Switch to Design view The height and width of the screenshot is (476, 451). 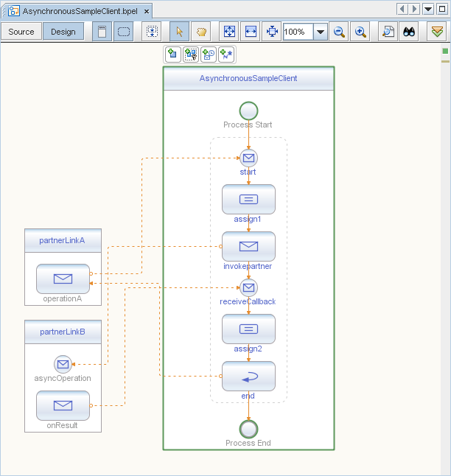(63, 32)
